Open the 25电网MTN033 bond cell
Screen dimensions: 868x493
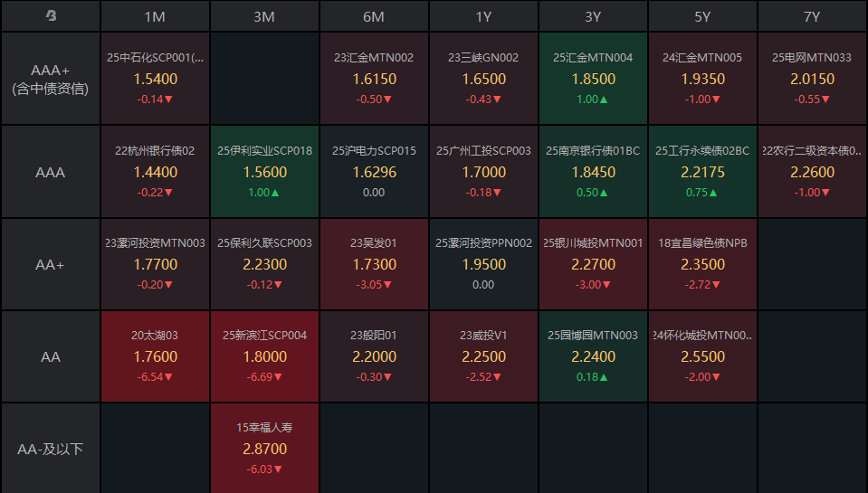pyautogui.click(x=812, y=79)
